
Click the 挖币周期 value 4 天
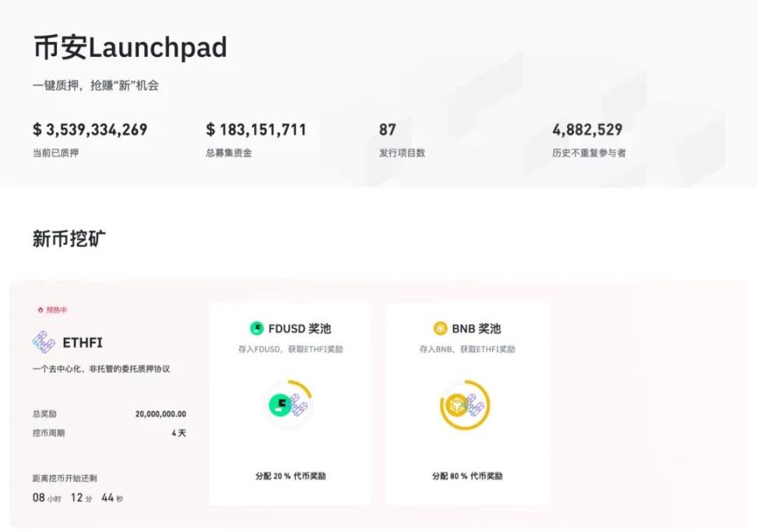tap(178, 433)
